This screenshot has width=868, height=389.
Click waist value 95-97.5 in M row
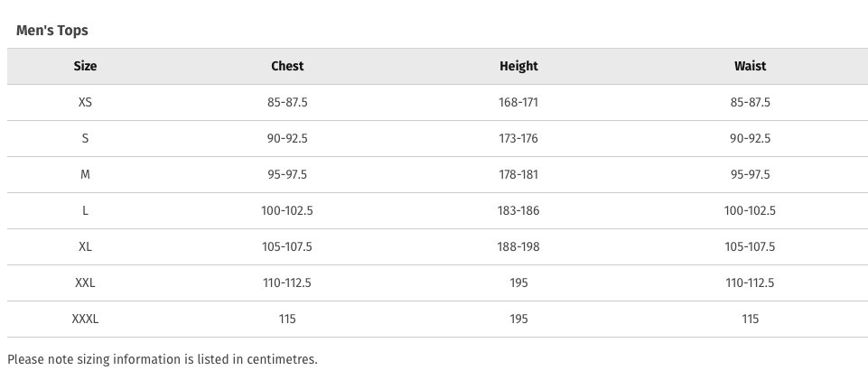(x=750, y=174)
